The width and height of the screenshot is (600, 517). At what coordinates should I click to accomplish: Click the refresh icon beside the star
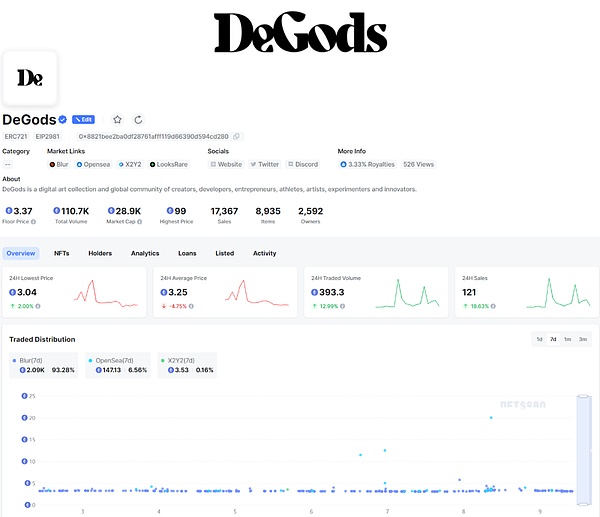click(138, 119)
